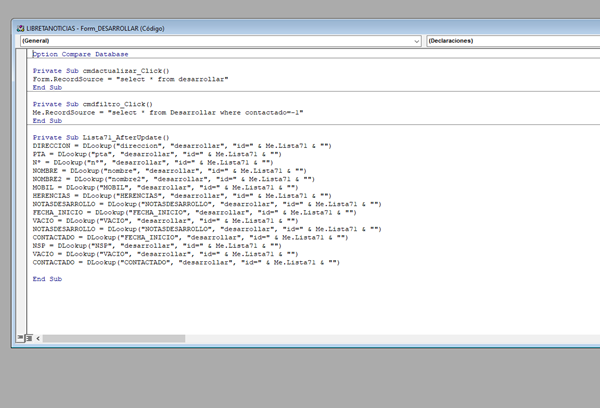Viewport: 600px width, 408px height.
Task: Click the Form.RecordSource "select * from desarrollar" line
Action: click(130, 79)
